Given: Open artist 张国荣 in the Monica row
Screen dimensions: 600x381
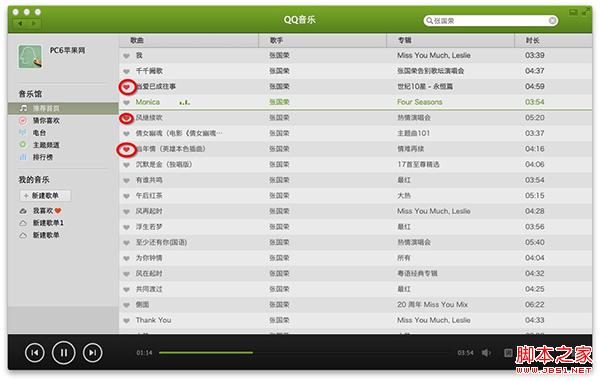Looking at the screenshot, I should click(279, 102).
